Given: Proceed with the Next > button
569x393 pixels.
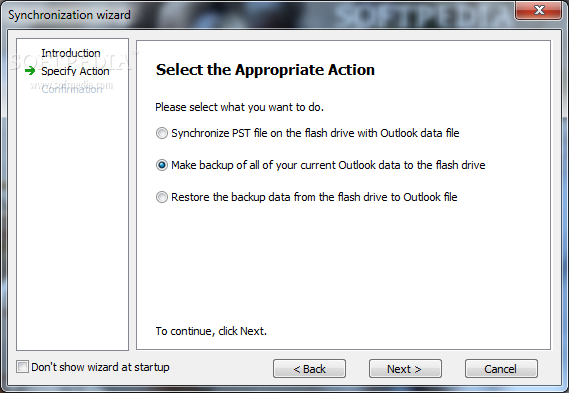Looking at the screenshot, I should coord(405,369).
